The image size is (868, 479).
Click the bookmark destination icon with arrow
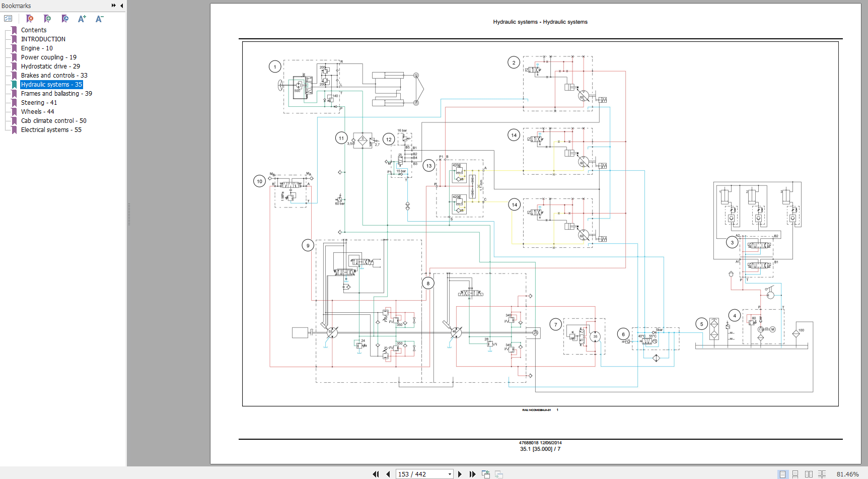click(65, 19)
